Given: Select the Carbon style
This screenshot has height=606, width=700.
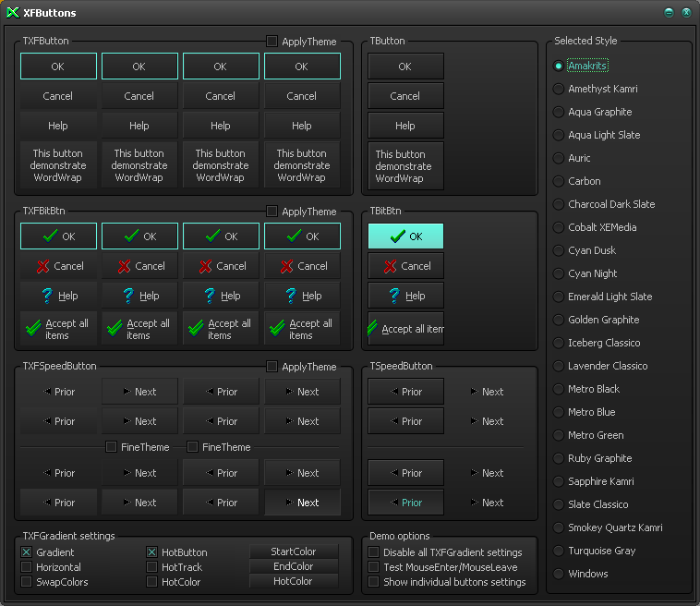Looking at the screenshot, I should point(559,181).
